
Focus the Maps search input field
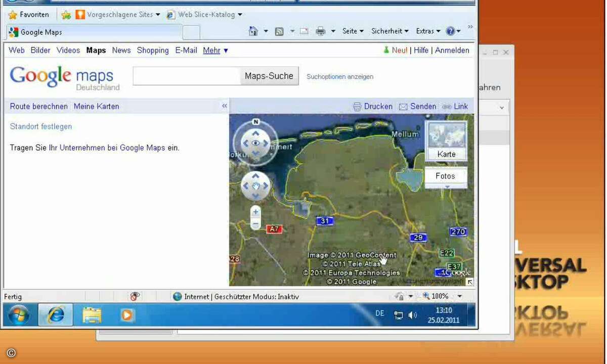[187, 76]
